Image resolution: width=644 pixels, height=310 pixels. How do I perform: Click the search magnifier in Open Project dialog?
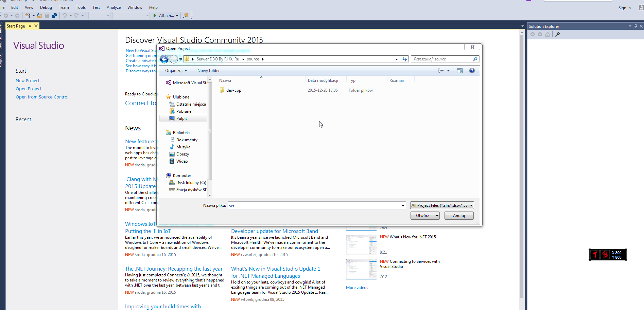pyautogui.click(x=475, y=59)
